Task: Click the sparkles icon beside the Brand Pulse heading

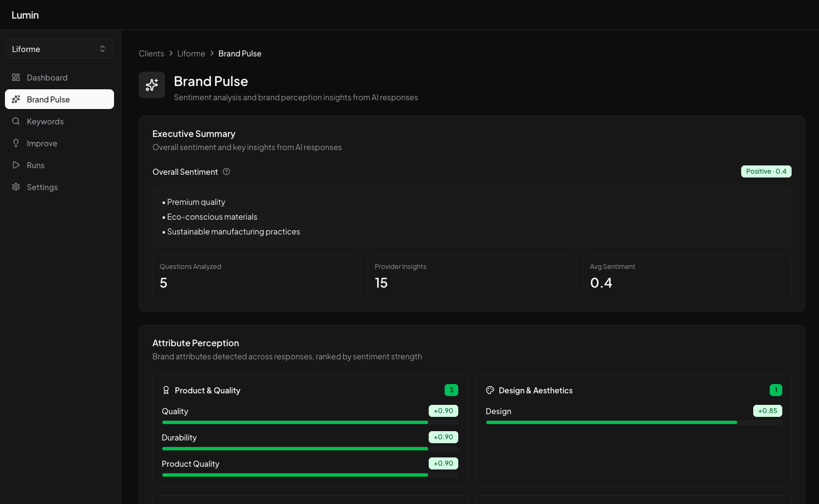Action: (x=152, y=85)
